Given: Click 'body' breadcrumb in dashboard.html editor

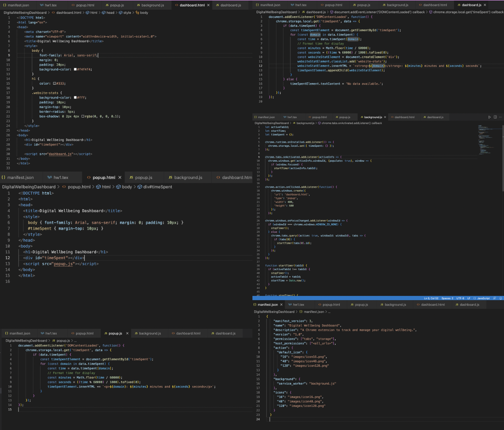Looking at the screenshot, I should click(x=142, y=13).
